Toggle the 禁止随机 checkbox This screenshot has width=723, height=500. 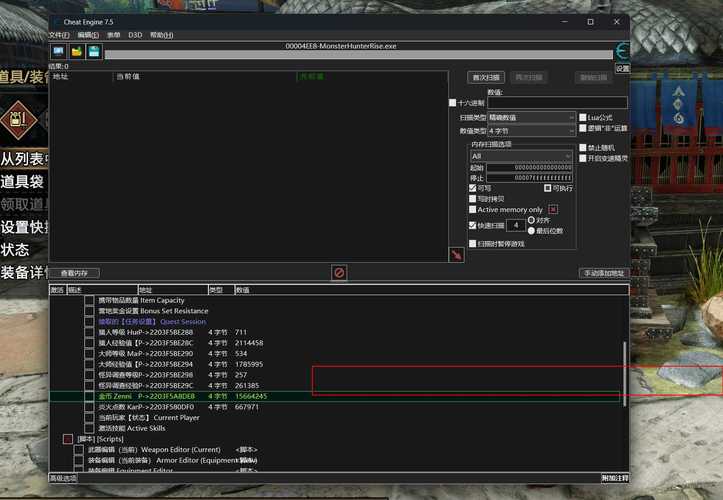click(583, 148)
